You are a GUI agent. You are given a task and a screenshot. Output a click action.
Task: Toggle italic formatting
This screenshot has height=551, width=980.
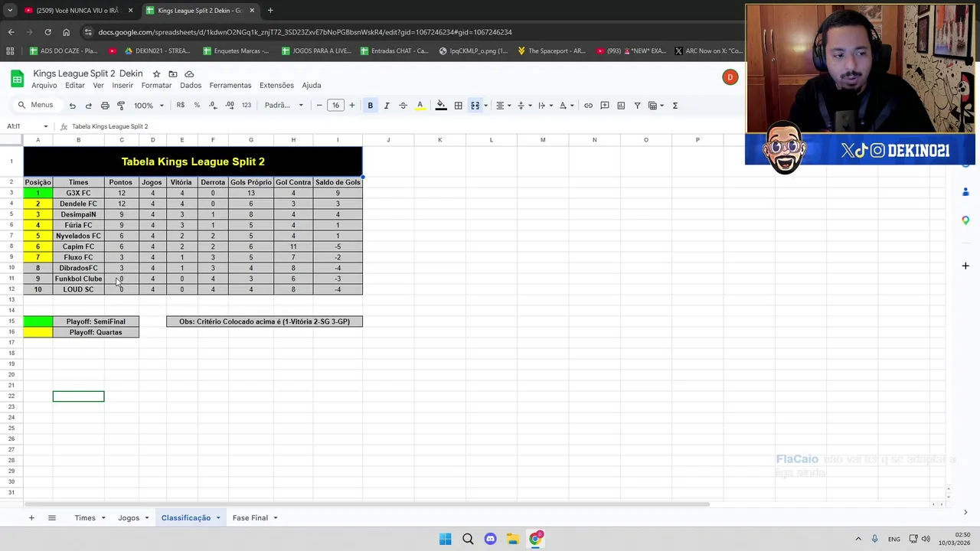pyautogui.click(x=387, y=106)
